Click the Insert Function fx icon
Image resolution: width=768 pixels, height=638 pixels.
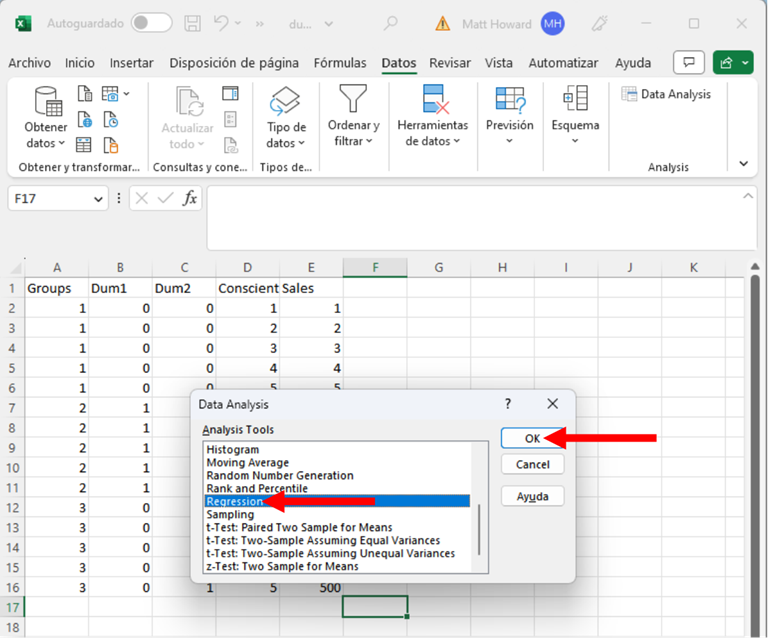tap(190, 198)
